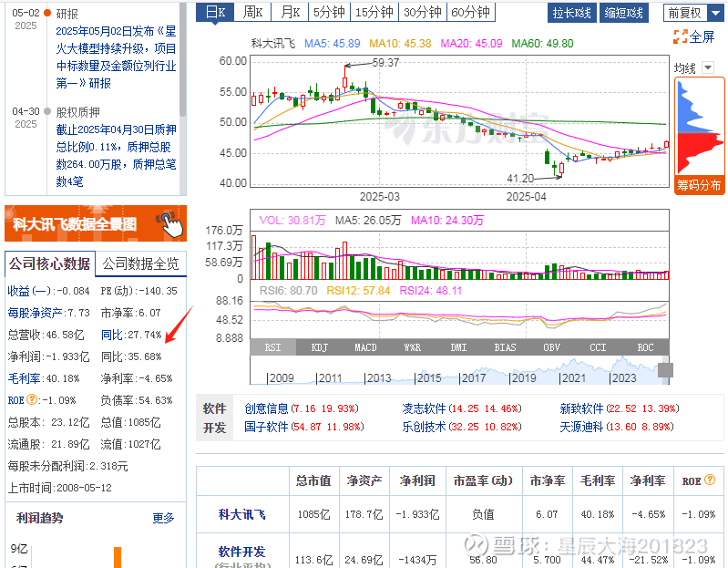The image size is (728, 568).
Task: Open the 毛利率 link in core data
Action: pos(24,378)
